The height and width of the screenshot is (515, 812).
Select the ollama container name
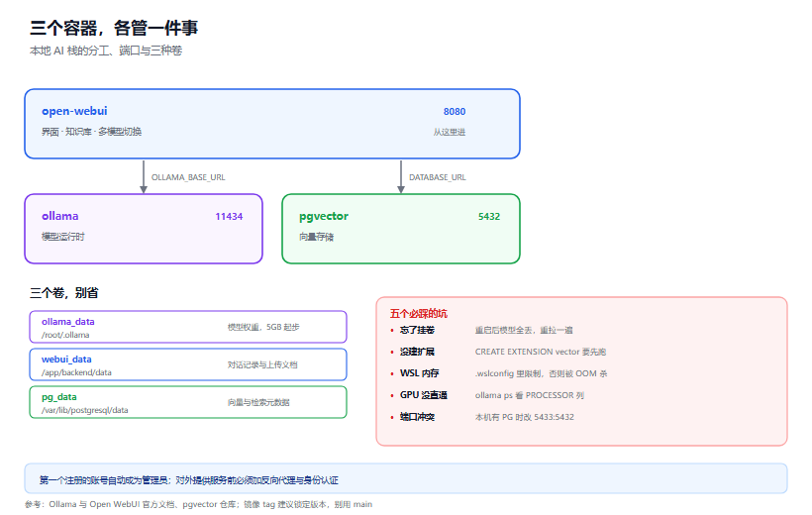(60, 216)
